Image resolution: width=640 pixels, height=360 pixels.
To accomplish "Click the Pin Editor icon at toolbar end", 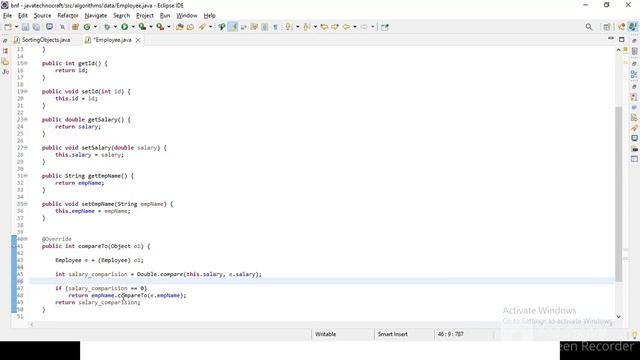I will coord(384,27).
